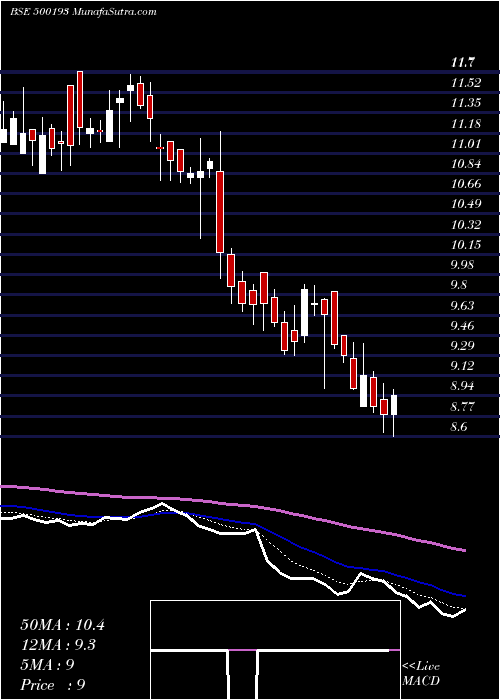This screenshot has height=700, width=500.
Task: Click the 50MA : 10.4 readout
Action: 62,625
